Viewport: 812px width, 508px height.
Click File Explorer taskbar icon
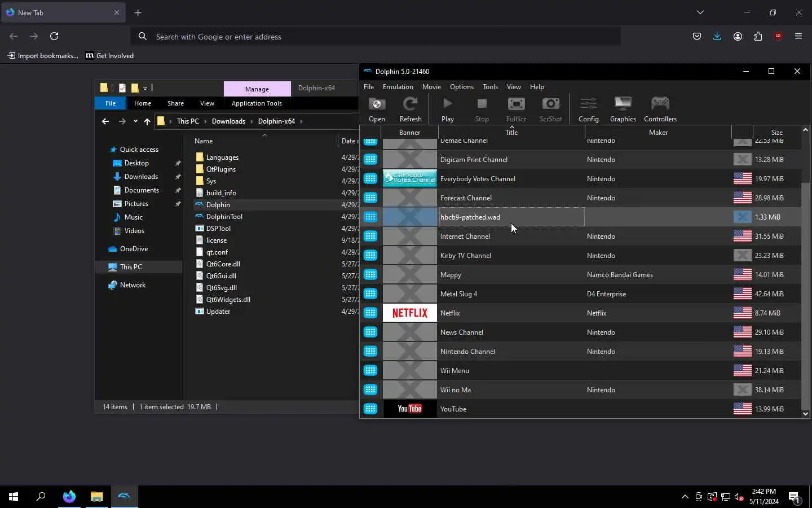pos(97,497)
